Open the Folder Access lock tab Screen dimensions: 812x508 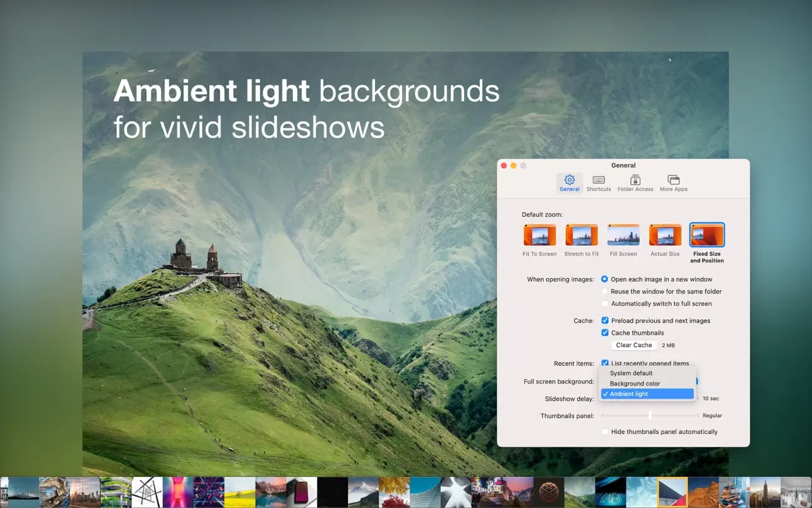[635, 183]
